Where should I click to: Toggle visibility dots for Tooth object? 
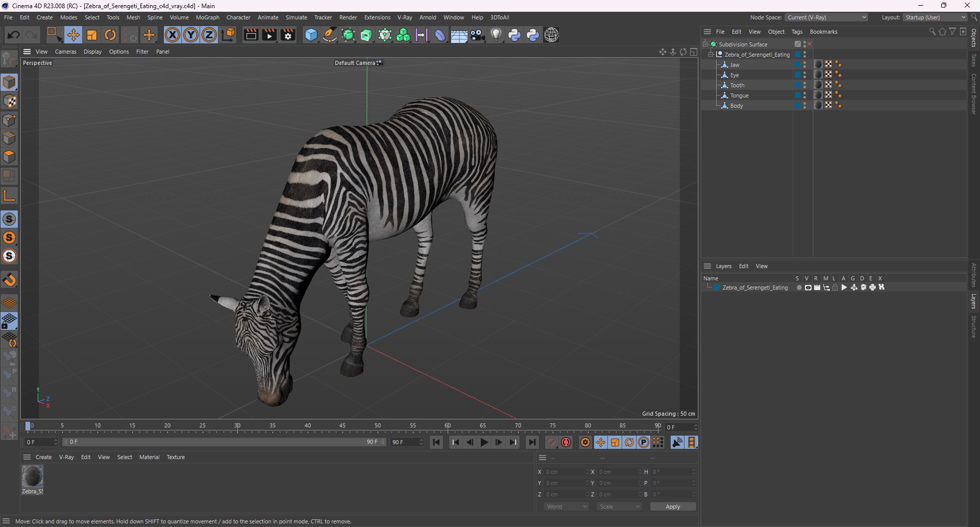tap(805, 85)
